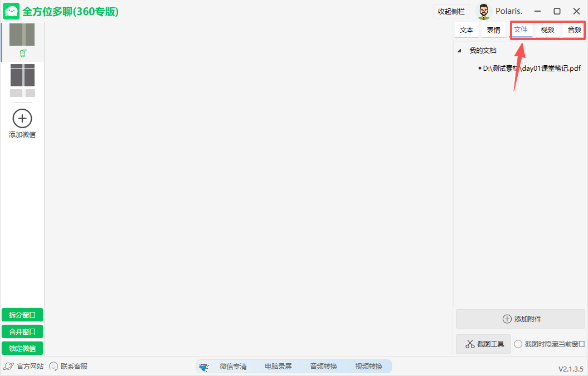Screen dimensions: 588x376
Task: Click the 添加微信 plus icon
Action: (22, 118)
